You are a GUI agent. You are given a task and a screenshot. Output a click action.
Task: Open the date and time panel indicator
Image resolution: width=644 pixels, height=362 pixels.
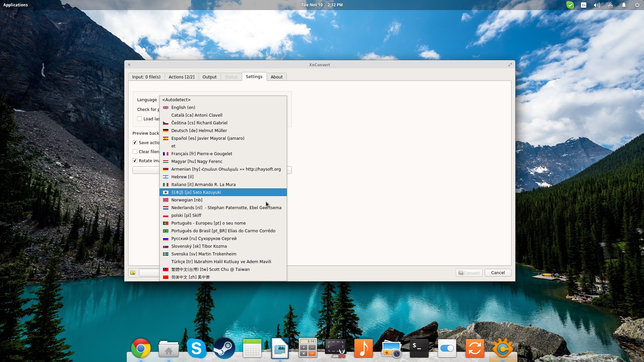[x=322, y=5]
